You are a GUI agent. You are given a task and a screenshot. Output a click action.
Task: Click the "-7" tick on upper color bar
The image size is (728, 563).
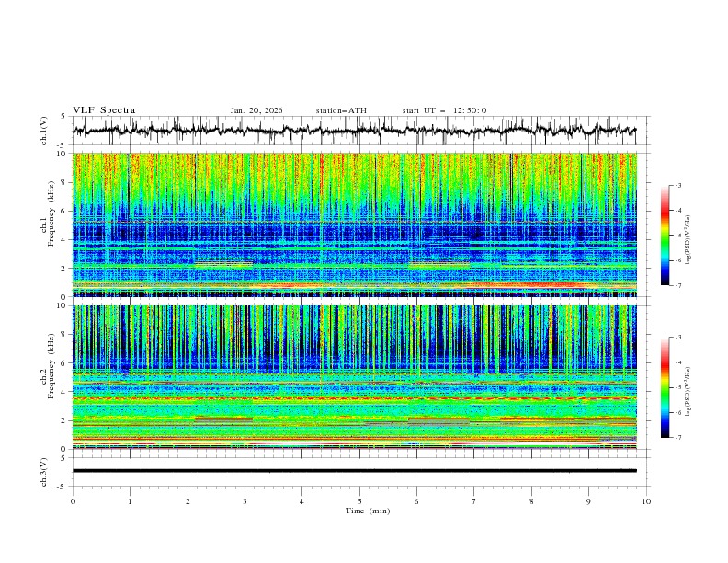coord(677,285)
